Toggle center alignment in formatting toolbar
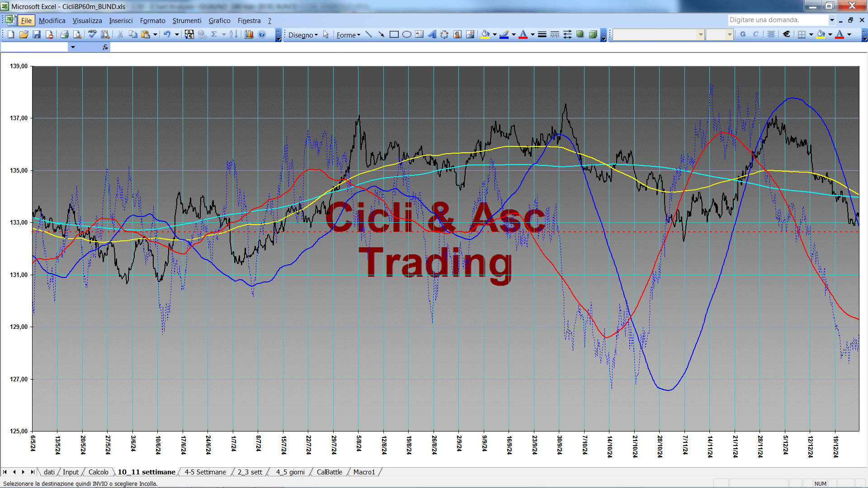This screenshot has height=488, width=868. [x=771, y=34]
